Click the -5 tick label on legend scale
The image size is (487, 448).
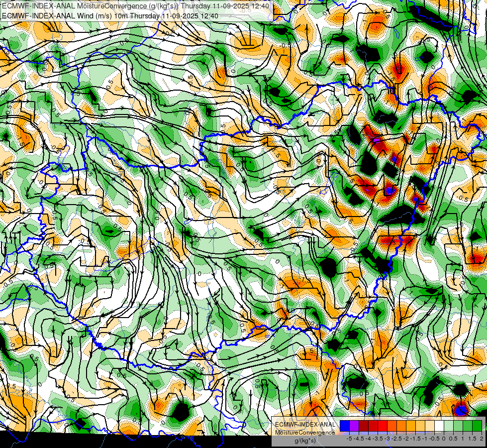coord(349,439)
